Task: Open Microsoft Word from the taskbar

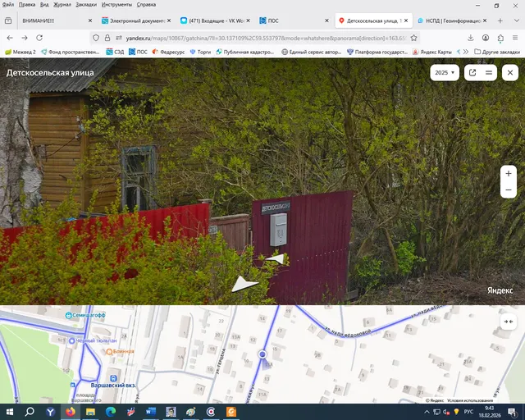Action: click(x=151, y=412)
